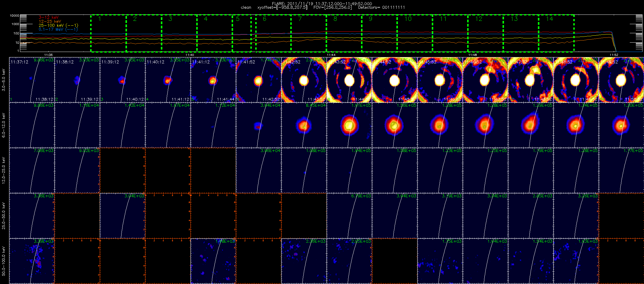The width and height of the screenshot is (644, 284).
Task: Click the yellow "25-100 keV (--1)" legend entry
Action: click(58, 25)
